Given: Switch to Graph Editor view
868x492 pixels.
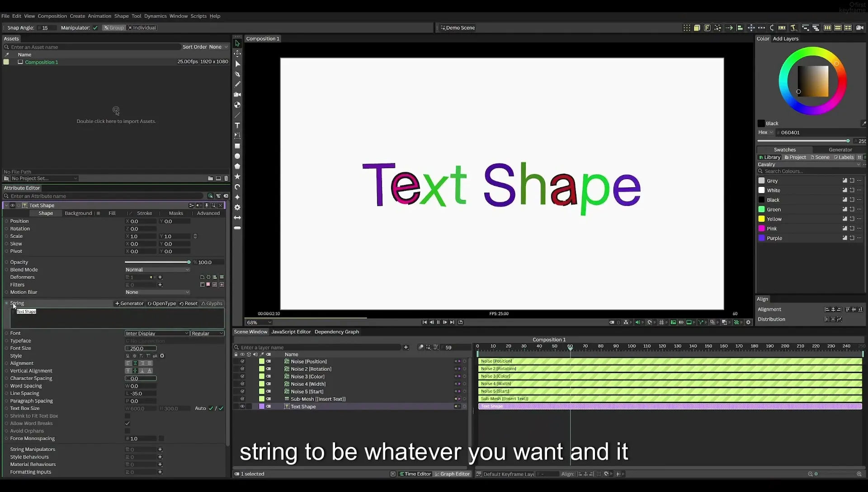Looking at the screenshot, I should (452, 474).
